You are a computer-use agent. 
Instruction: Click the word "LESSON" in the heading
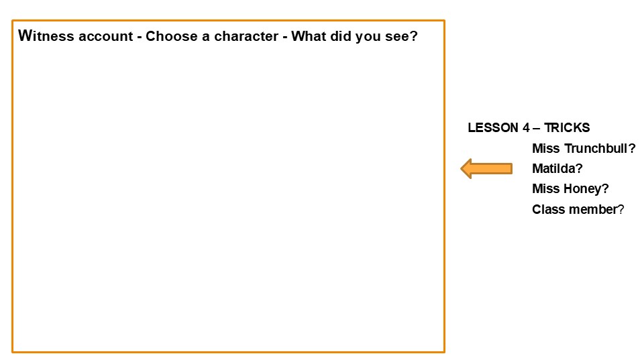pyautogui.click(x=493, y=127)
